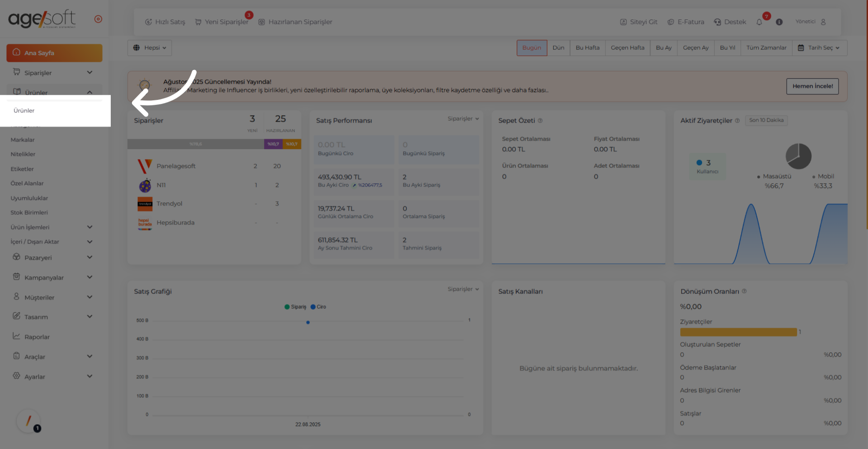Screen dimensions: 868x449
Task: Expand Kampanyalar sidebar menu
Action: (54, 277)
